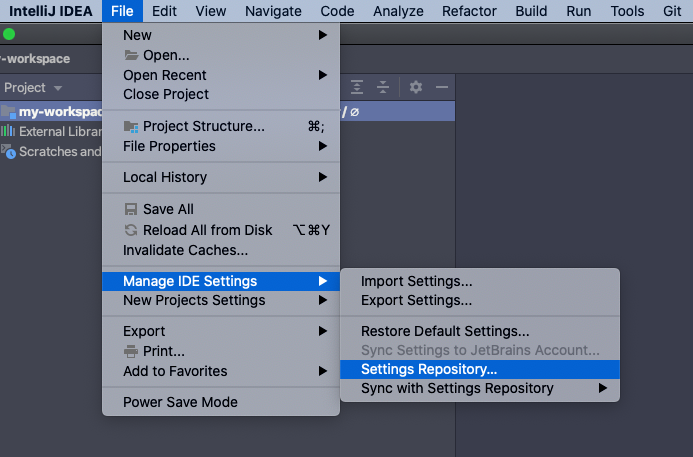
Task: Choose Restore Default Settings... from submenu
Action: point(480,331)
